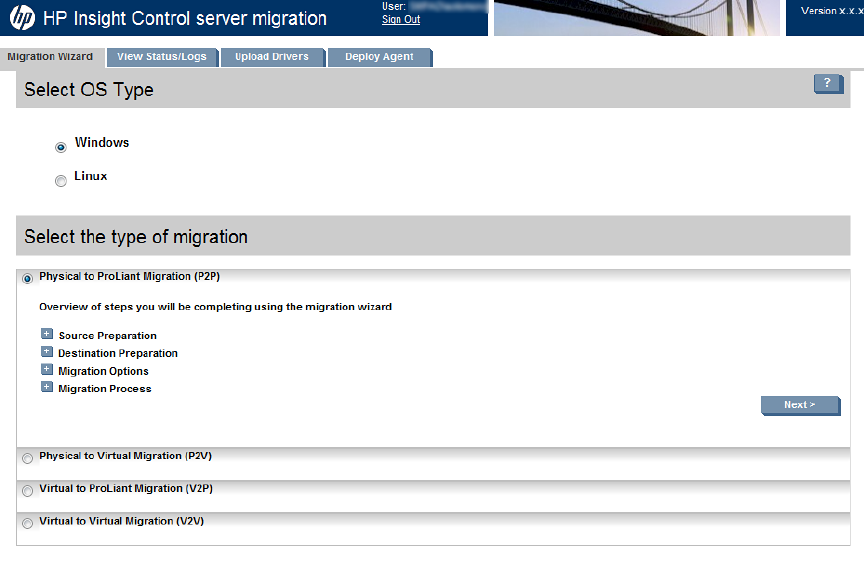
Task: Switch to the Migration Wizard tab
Action: pyautogui.click(x=51, y=57)
